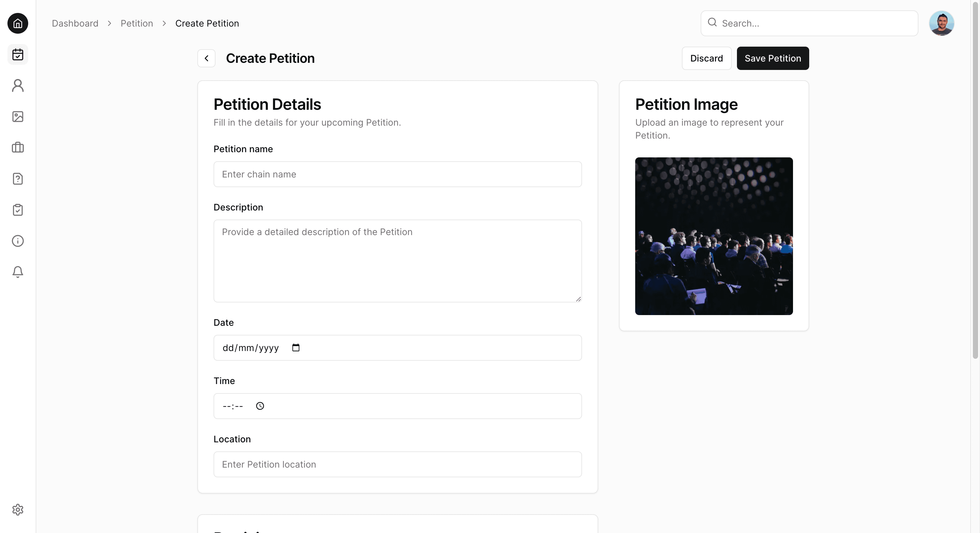Go to Petition breadcrumb
The height and width of the screenshot is (533, 980).
tap(137, 23)
